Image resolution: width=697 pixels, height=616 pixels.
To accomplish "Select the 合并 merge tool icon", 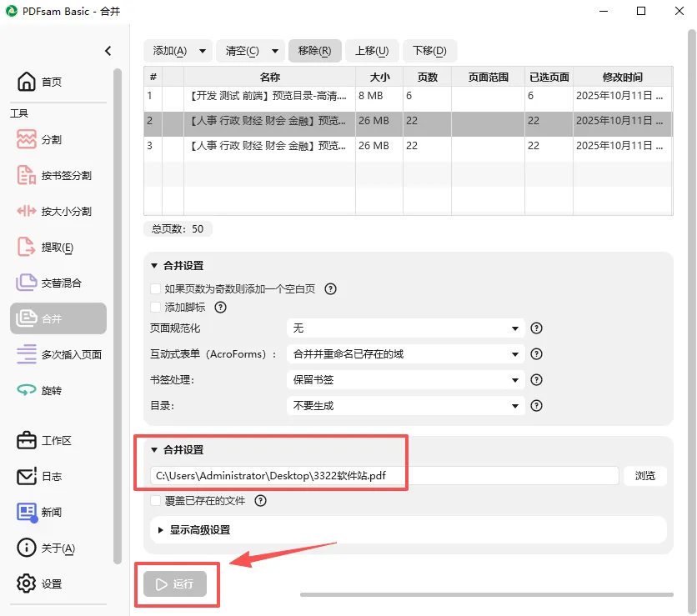I will (x=26, y=318).
